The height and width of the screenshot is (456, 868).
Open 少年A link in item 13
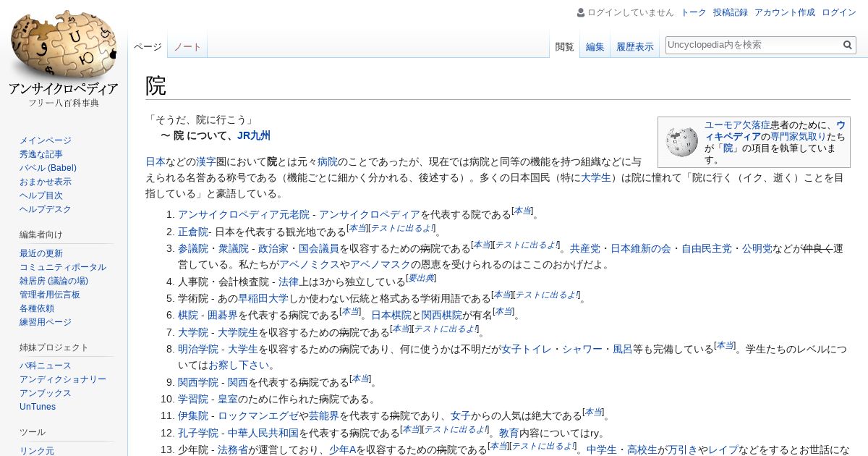click(343, 449)
